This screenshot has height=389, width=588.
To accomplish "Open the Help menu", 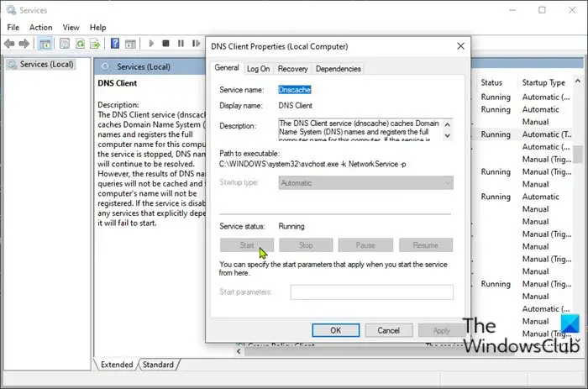I will click(x=98, y=28).
